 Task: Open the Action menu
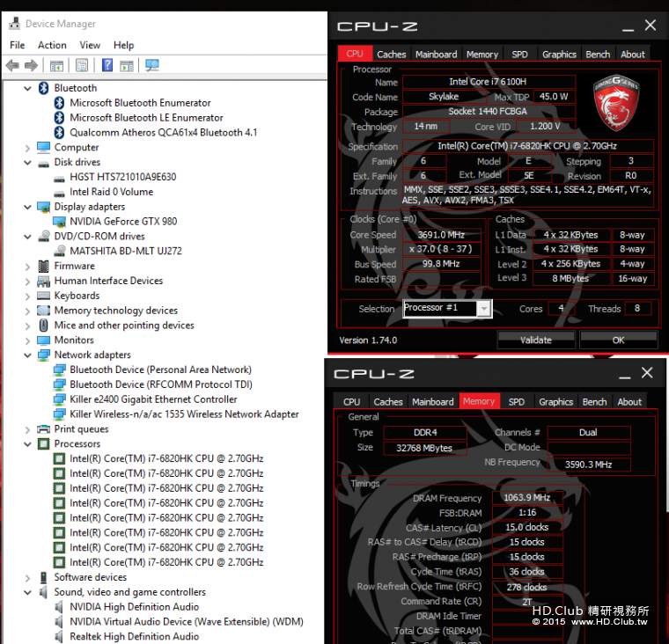[52, 45]
